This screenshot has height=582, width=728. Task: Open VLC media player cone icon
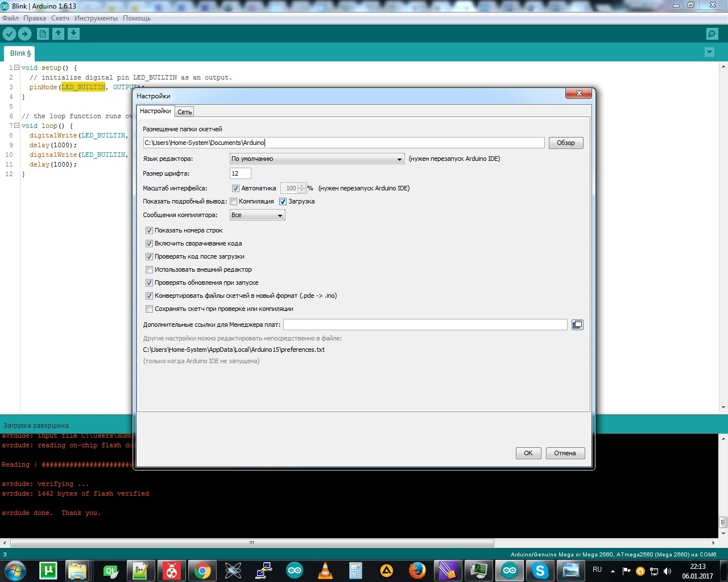tap(325, 571)
